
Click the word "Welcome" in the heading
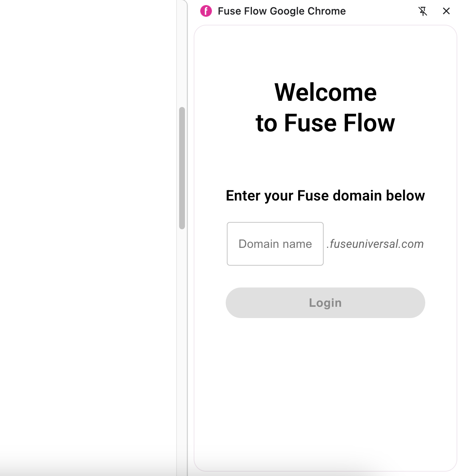pyautogui.click(x=325, y=92)
